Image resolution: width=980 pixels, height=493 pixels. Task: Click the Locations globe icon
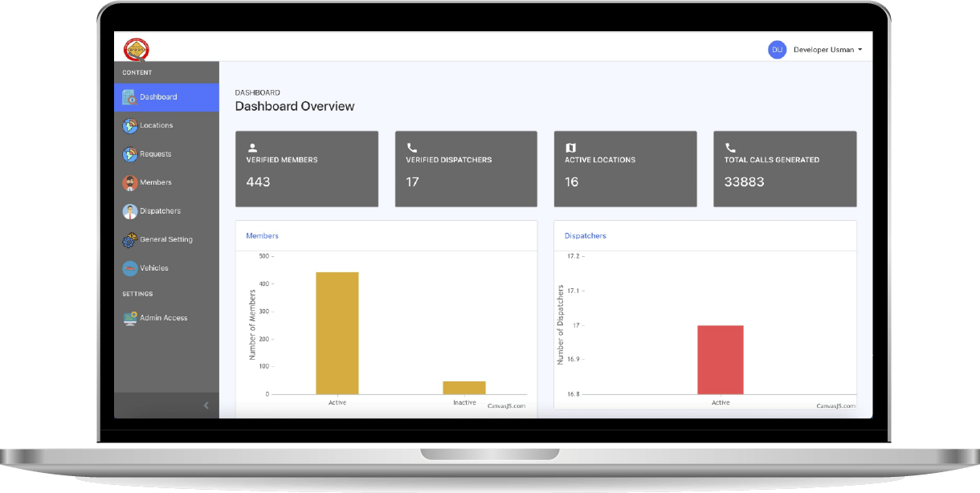[129, 126]
